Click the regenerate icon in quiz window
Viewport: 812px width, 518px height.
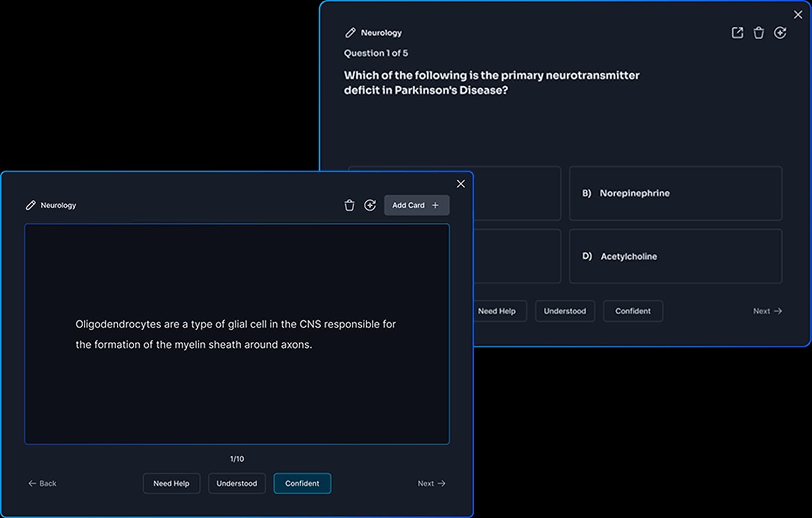(x=780, y=33)
